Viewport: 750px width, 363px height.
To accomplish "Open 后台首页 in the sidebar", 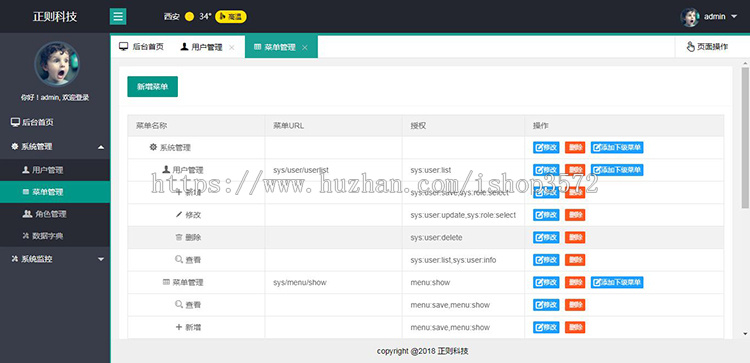I will [55, 122].
